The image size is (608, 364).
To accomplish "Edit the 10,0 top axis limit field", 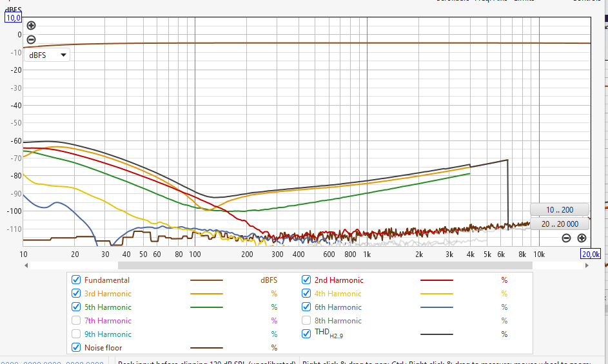I will (x=13, y=17).
